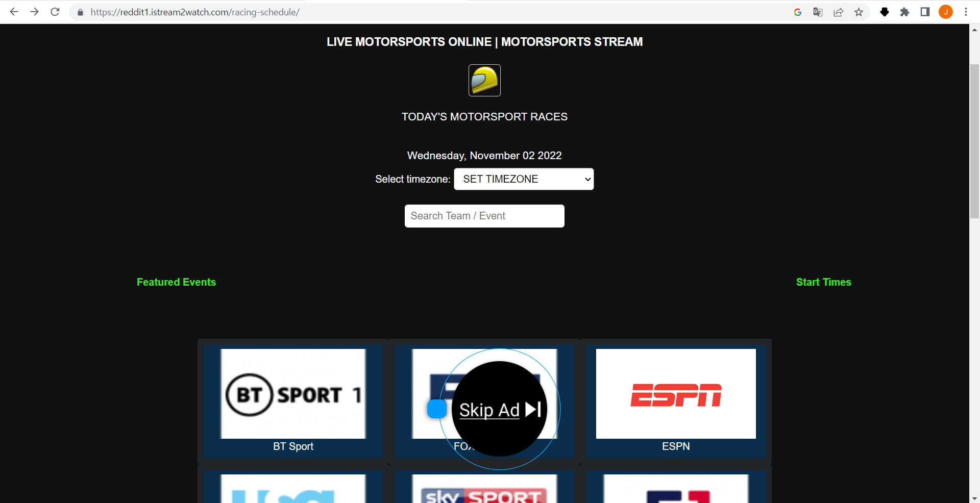Viewport: 980px width, 503px height.
Task: Go forward to the next page
Action: tap(35, 12)
